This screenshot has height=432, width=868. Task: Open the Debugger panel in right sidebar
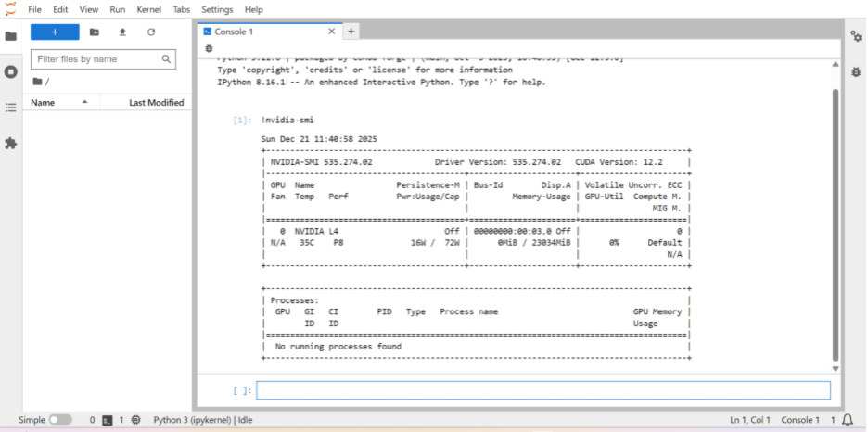[x=856, y=72]
